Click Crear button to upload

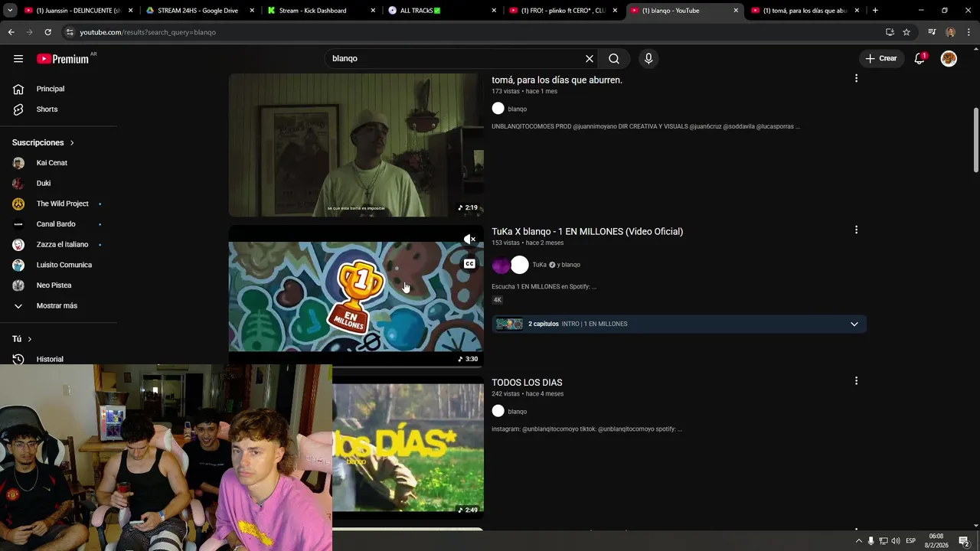click(881, 59)
